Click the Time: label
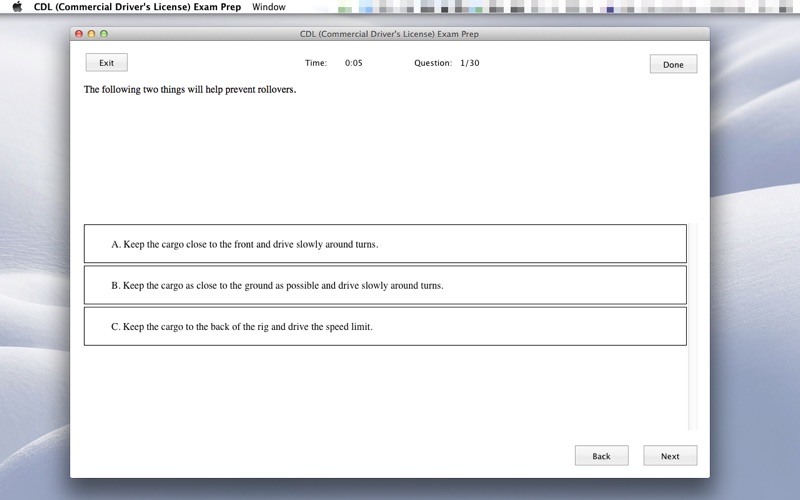800x500 pixels. [x=316, y=63]
